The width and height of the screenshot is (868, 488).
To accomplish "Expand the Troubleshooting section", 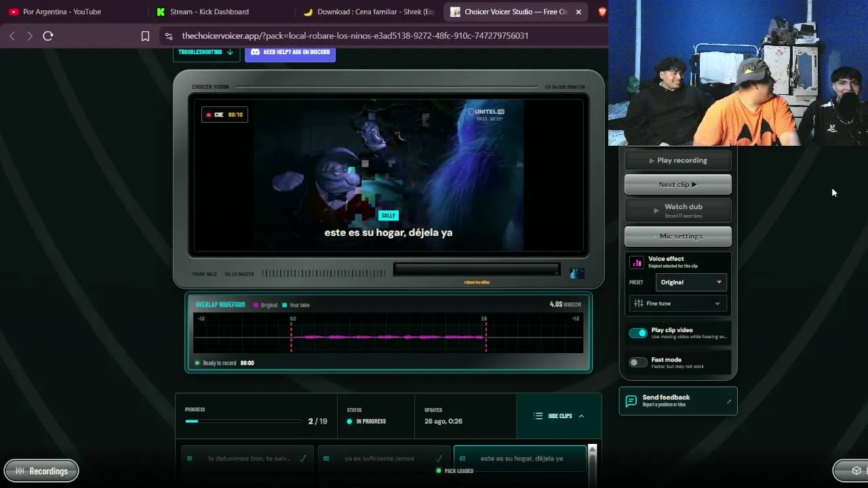I will click(206, 52).
